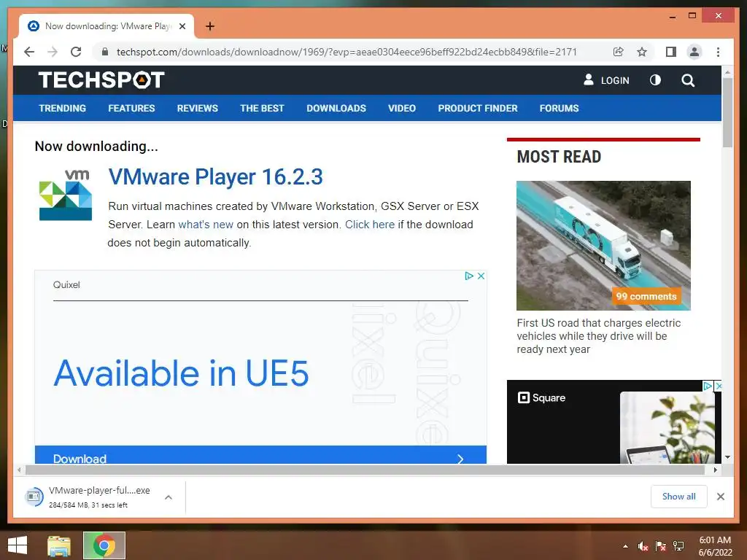The image size is (747, 560).
Task: Open File Explorer from taskbar
Action: click(59, 545)
